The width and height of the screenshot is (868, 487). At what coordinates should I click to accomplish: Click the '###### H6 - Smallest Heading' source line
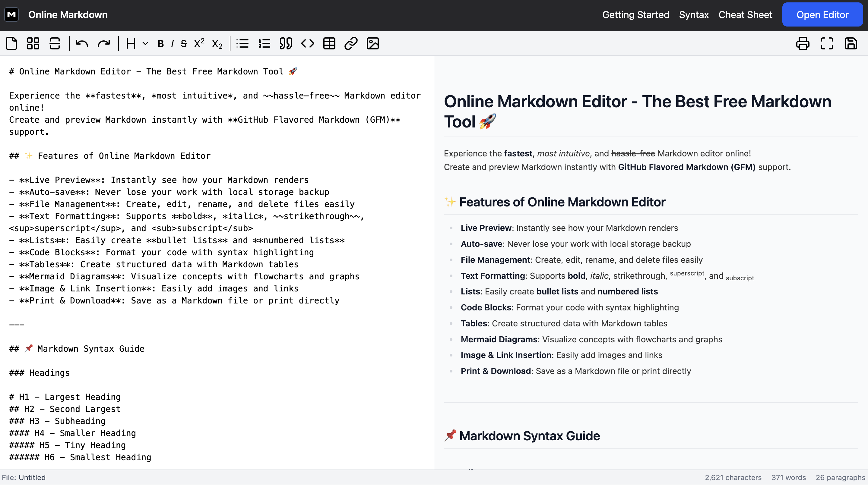point(80,458)
